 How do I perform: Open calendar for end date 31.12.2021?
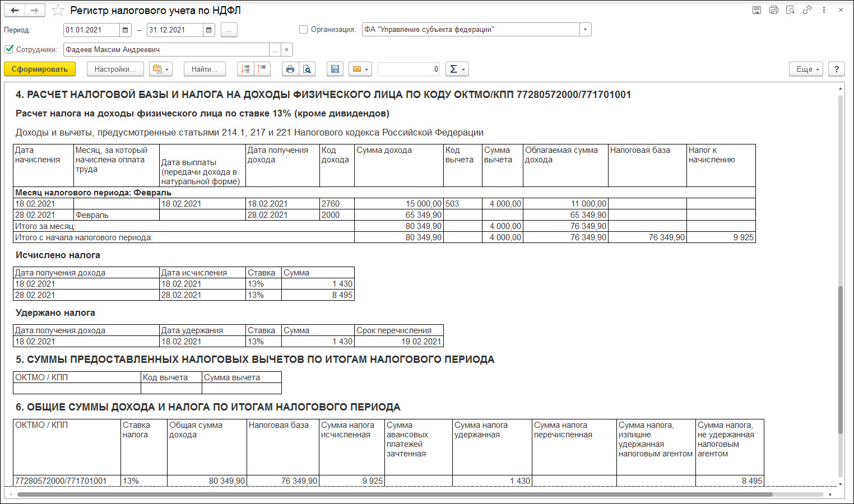208,30
